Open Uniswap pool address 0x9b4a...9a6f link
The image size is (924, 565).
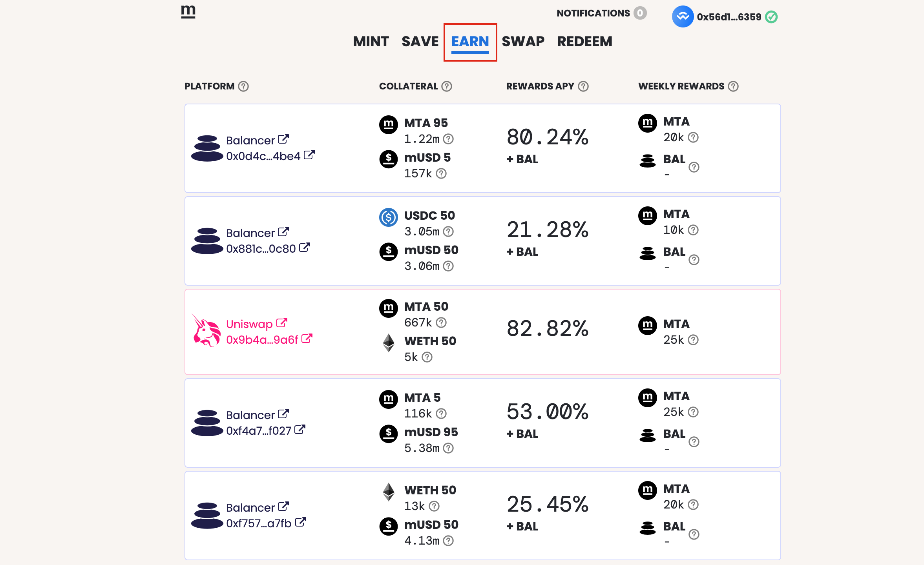point(262,340)
